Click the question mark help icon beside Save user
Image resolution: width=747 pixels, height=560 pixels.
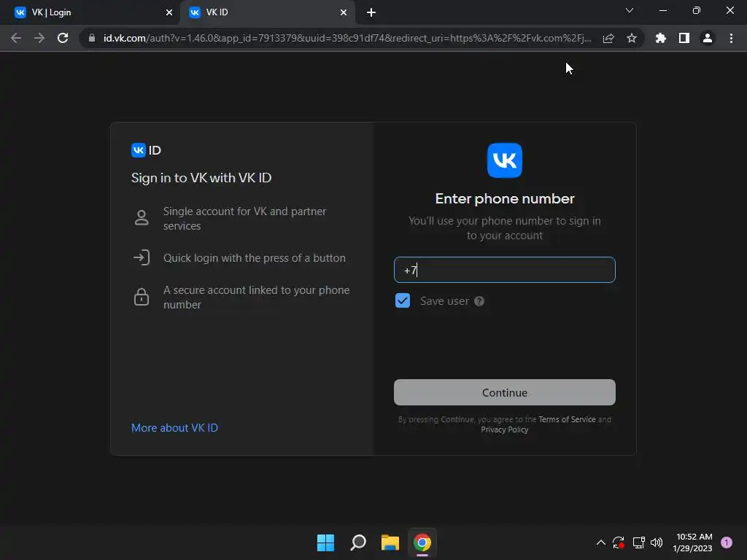point(479,301)
